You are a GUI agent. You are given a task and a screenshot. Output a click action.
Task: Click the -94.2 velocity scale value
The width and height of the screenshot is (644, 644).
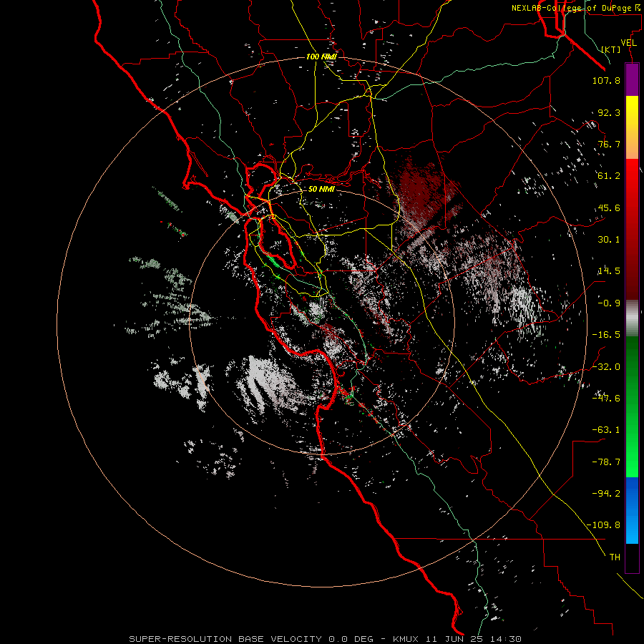[606, 494]
